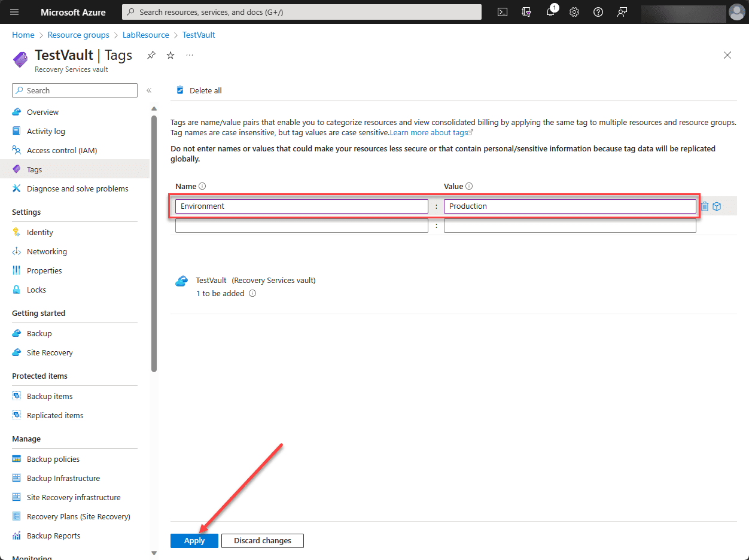
Task: Click the sidebar scroll down arrow
Action: pyautogui.click(x=154, y=553)
